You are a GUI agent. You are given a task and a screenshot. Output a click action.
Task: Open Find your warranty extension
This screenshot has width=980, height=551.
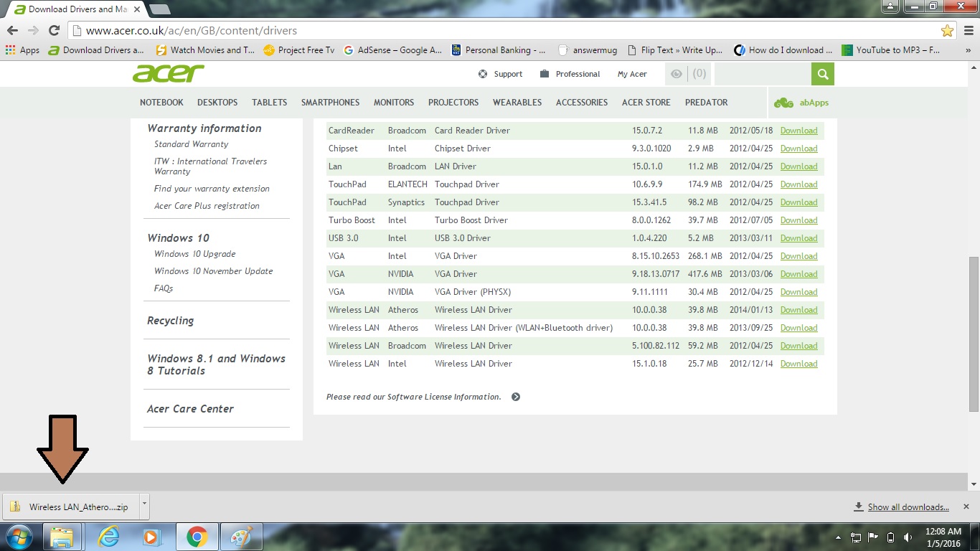212,189
